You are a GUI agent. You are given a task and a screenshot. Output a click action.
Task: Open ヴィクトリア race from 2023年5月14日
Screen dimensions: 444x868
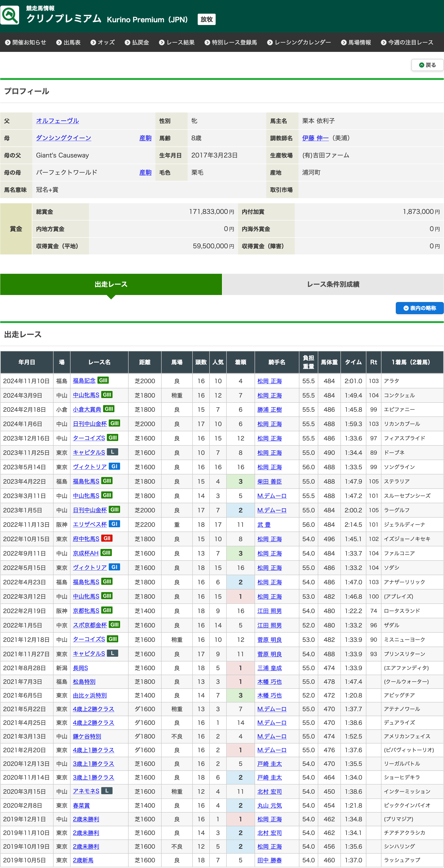click(90, 467)
